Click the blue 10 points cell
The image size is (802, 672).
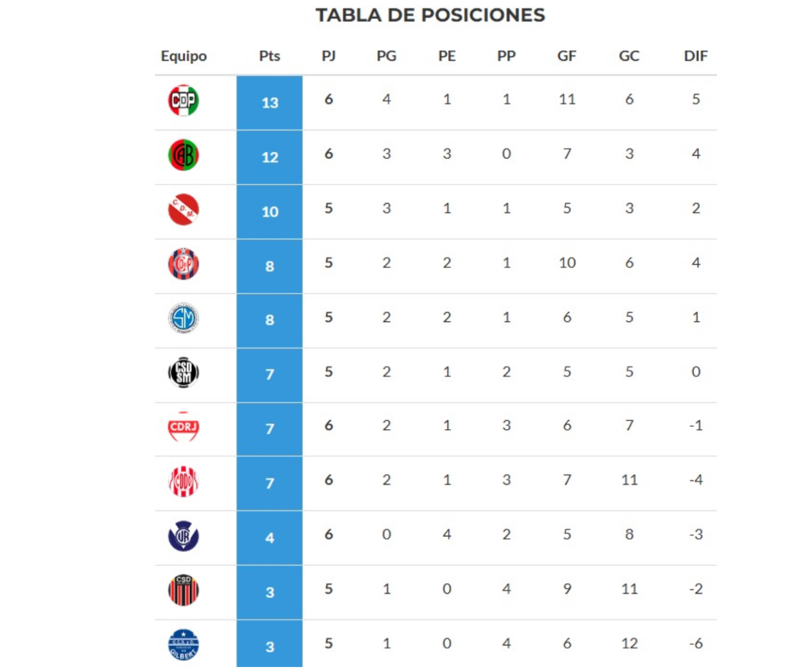tap(270, 212)
